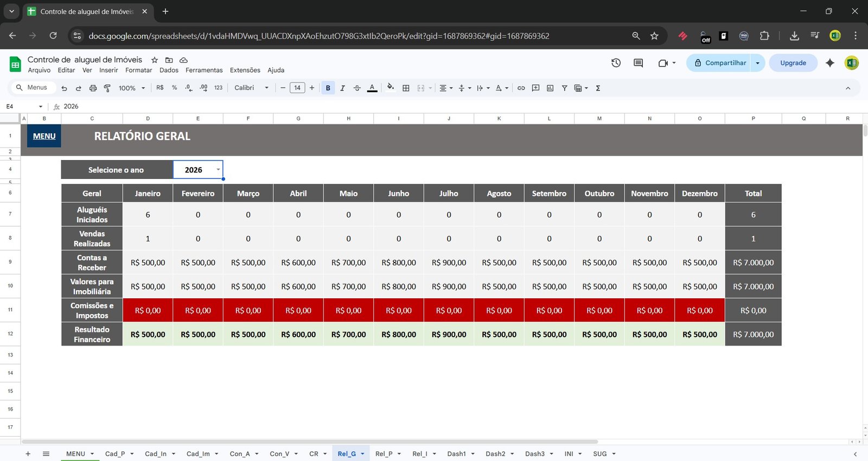Click the insert chart icon

pos(550,88)
